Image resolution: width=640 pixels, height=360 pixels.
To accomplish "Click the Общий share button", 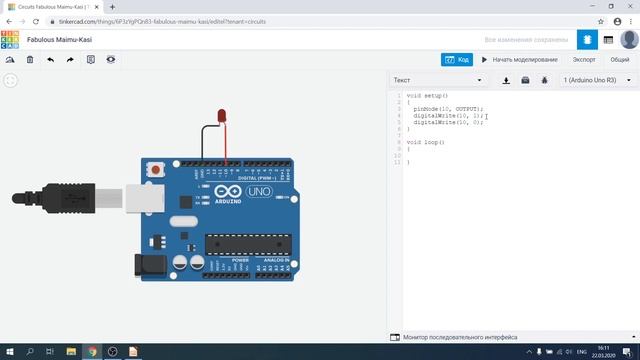I will pos(620,60).
